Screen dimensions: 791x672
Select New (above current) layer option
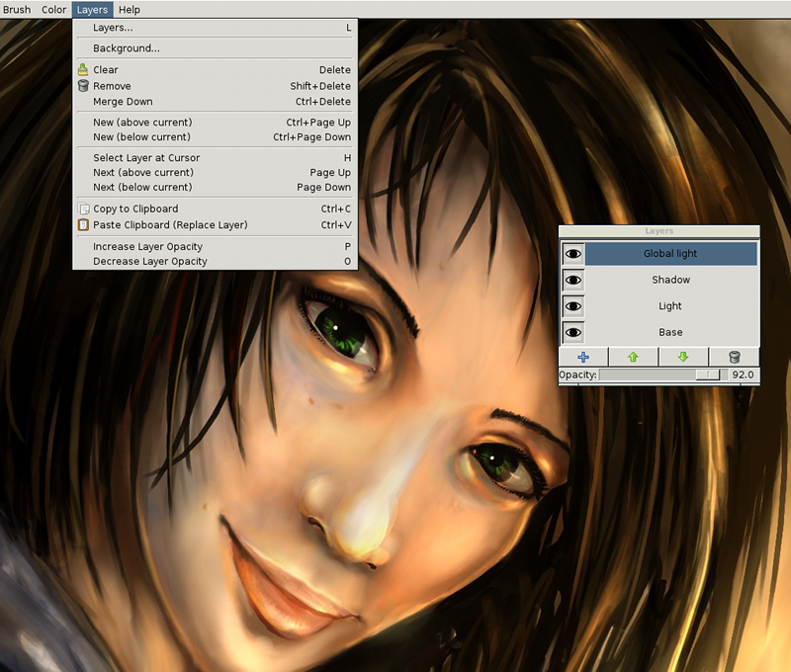coord(142,123)
